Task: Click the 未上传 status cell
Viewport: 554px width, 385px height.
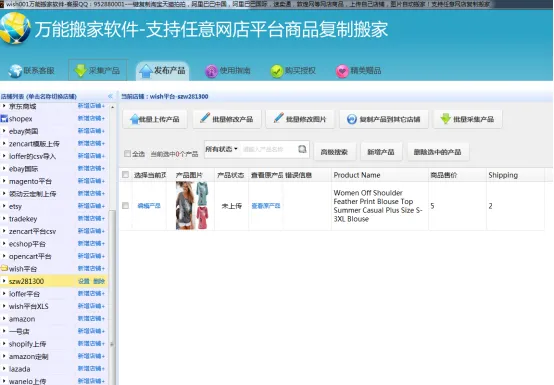Action: (231, 206)
